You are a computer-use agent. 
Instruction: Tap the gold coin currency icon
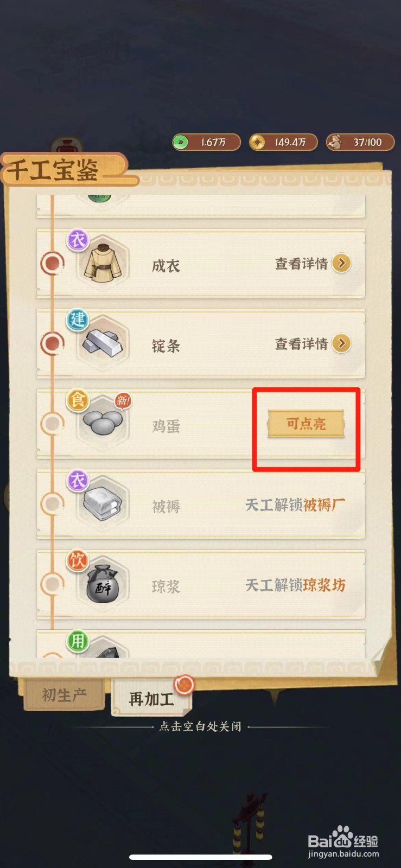[257, 142]
